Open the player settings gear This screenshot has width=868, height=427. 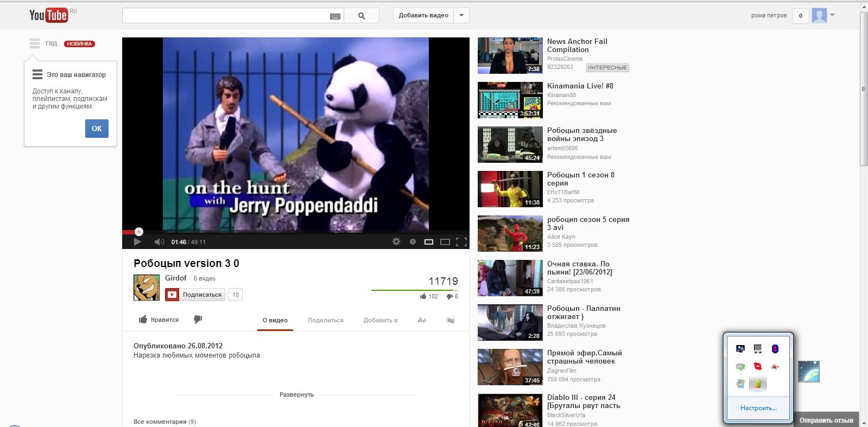(396, 241)
